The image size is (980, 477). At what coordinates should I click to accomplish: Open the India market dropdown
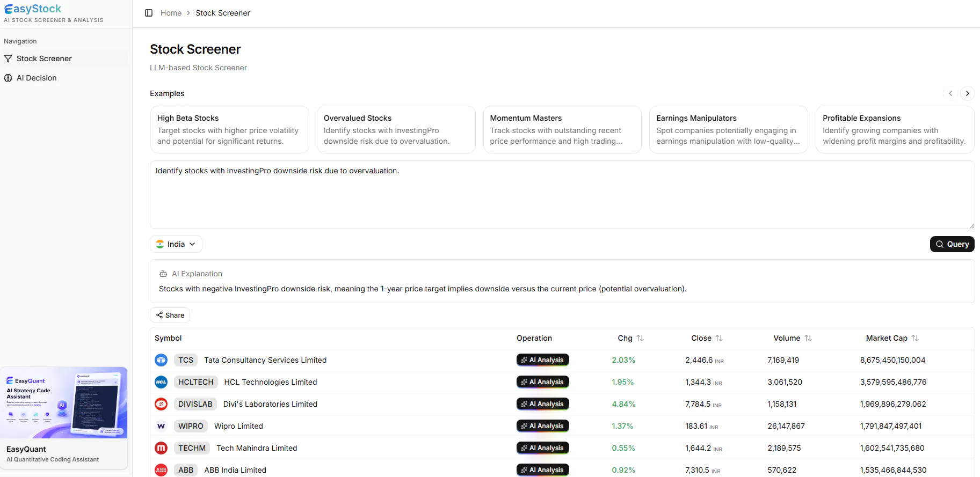point(176,244)
